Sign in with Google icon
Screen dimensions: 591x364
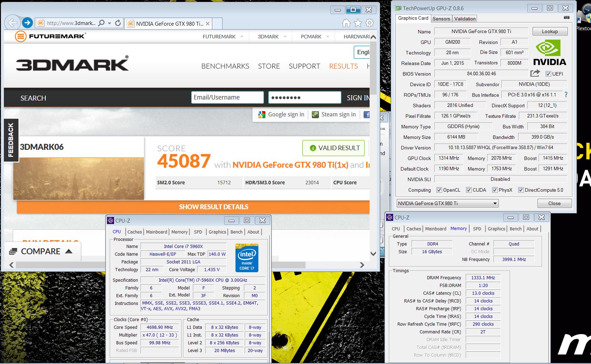262,115
